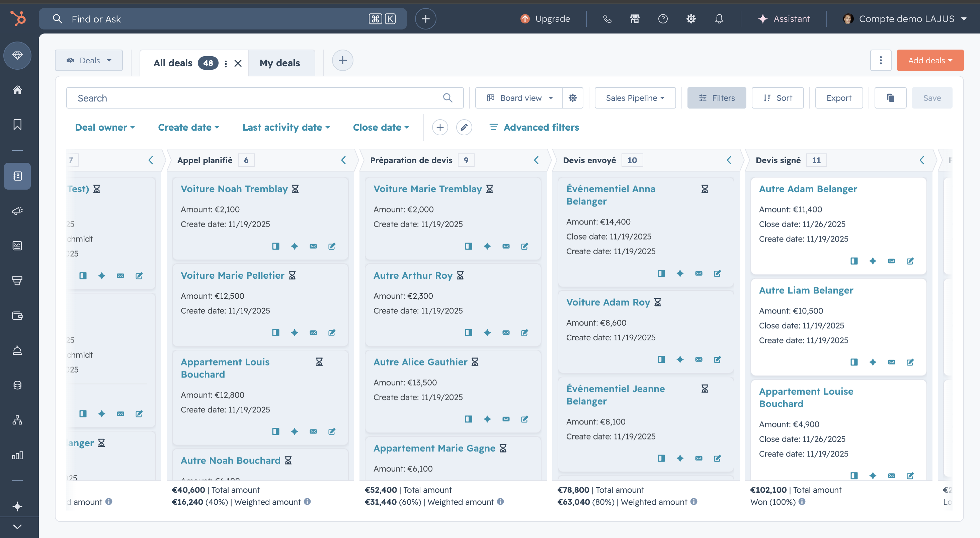Open preview panel for Voiture Marie Tremblay
The width and height of the screenshot is (980, 538).
tap(468, 246)
